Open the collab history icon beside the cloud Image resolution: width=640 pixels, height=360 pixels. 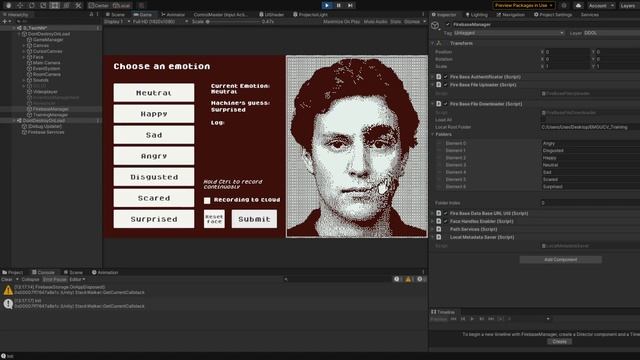pyautogui.click(x=564, y=6)
